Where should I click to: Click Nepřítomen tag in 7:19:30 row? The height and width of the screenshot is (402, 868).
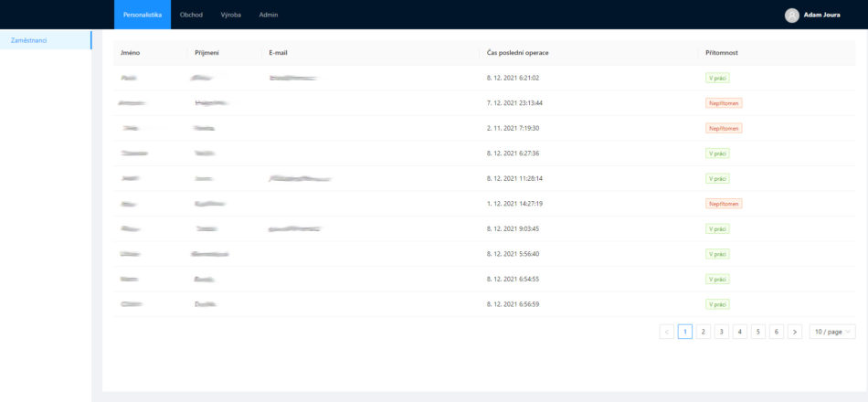click(724, 128)
